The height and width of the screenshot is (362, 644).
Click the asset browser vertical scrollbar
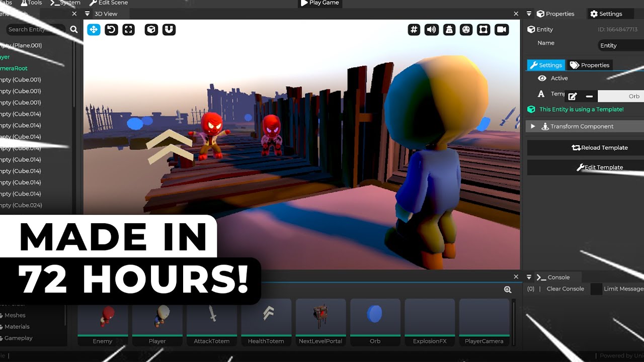pyautogui.click(x=514, y=322)
